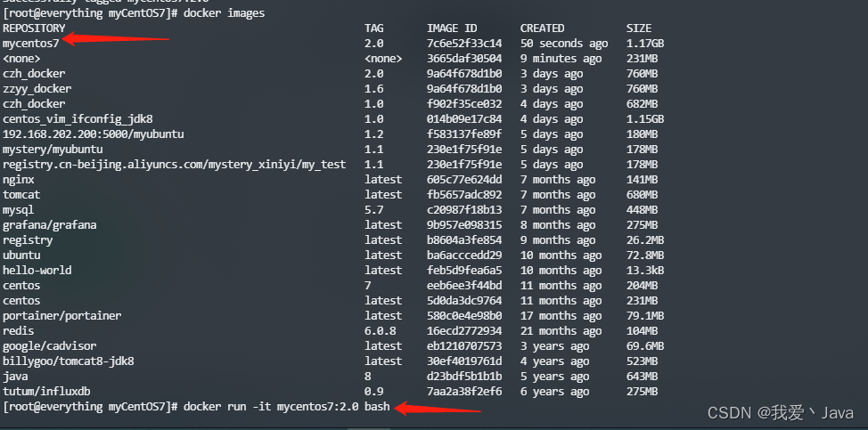Image resolution: width=868 pixels, height=430 pixels.
Task: Click the CREATED column header
Action: click(543, 28)
